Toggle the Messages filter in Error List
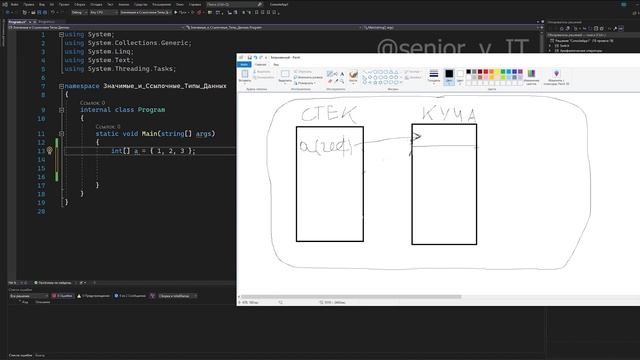This screenshot has width=640, height=360. 130,296
